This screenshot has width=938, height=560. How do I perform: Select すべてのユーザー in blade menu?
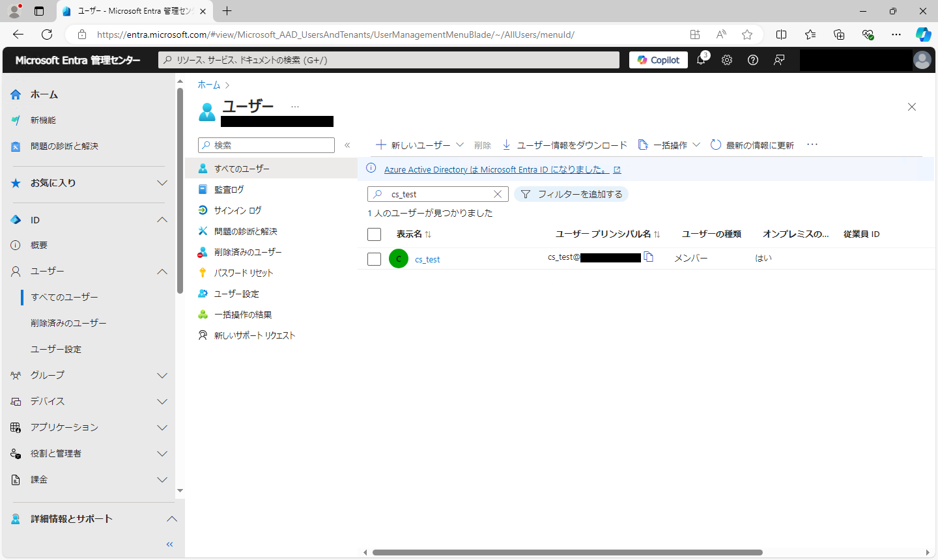pos(271,169)
